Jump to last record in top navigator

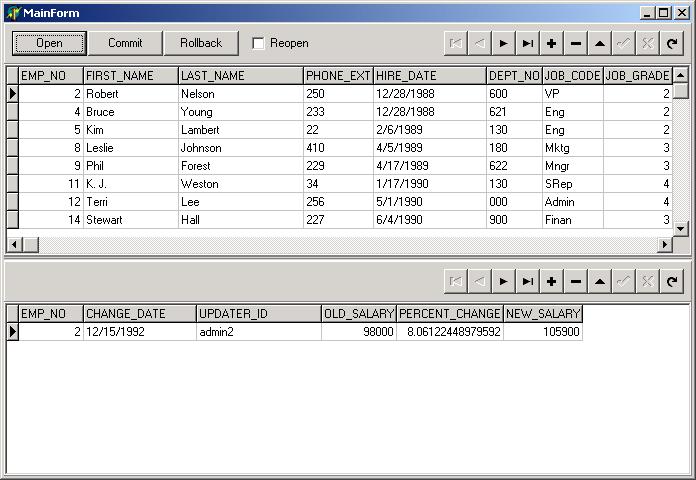pos(527,44)
